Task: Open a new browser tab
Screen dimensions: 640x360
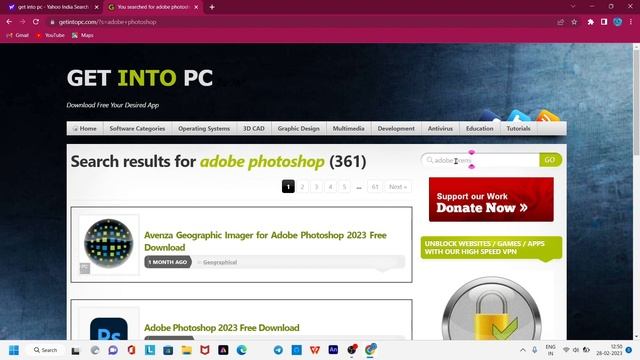Action: (212, 7)
